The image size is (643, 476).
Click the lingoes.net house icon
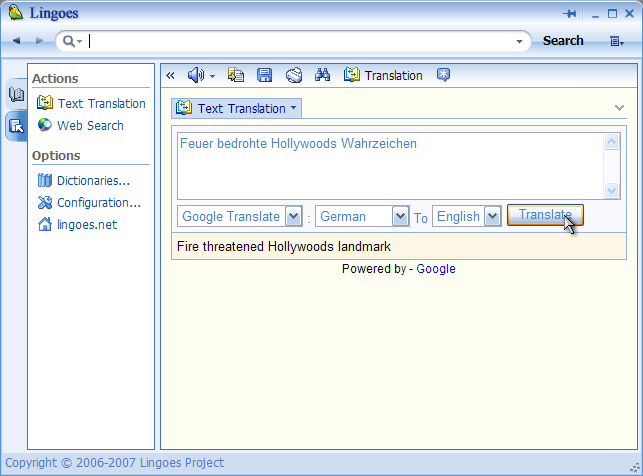coord(45,224)
